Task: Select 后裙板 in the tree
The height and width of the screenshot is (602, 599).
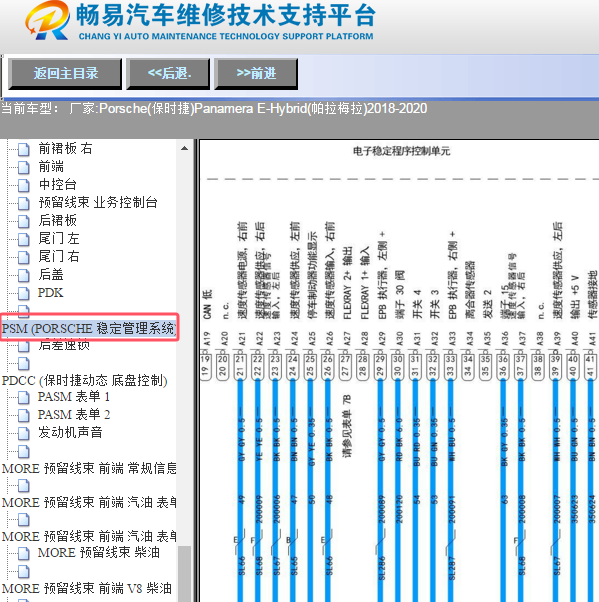Action: tap(57, 220)
